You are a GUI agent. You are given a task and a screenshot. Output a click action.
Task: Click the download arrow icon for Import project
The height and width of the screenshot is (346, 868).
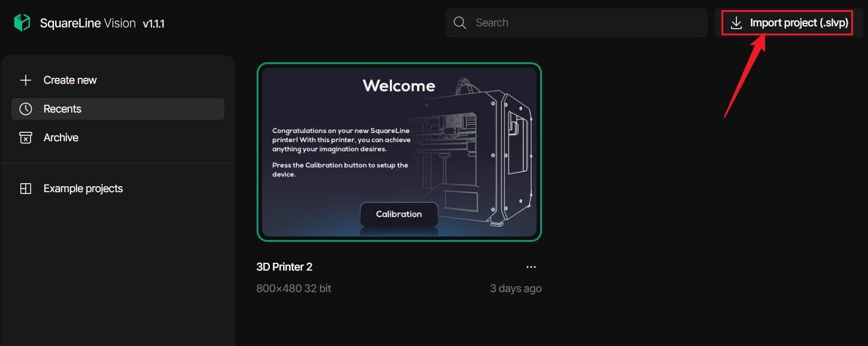736,23
